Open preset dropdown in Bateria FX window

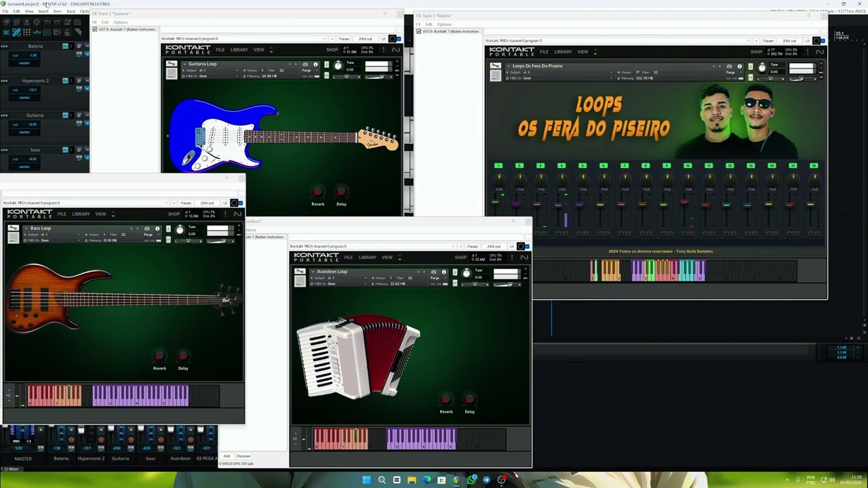point(619,41)
